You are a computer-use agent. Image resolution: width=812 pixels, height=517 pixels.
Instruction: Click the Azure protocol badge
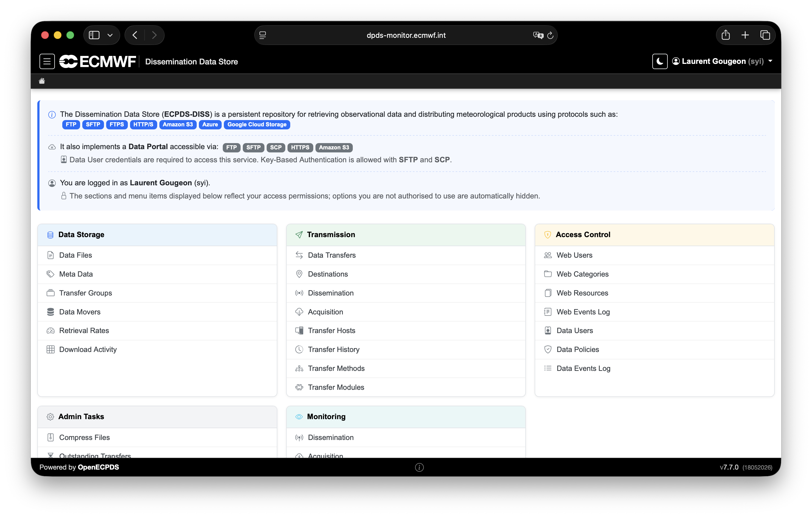coord(210,125)
